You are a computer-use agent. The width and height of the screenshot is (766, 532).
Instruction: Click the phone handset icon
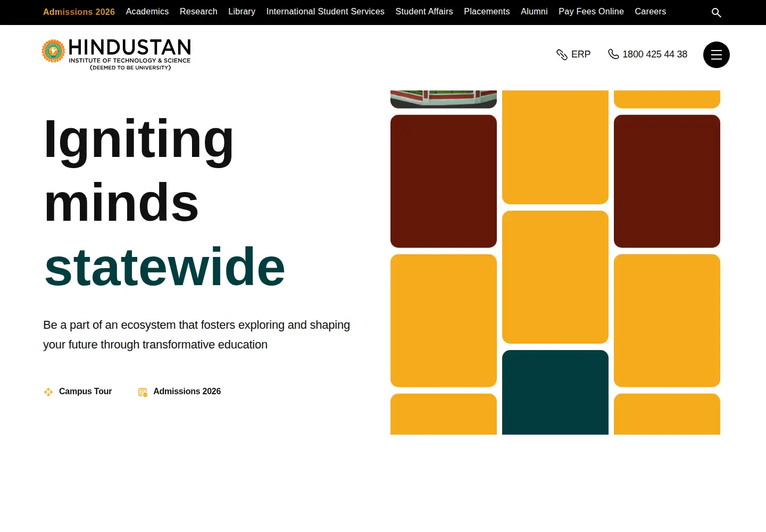(x=613, y=54)
